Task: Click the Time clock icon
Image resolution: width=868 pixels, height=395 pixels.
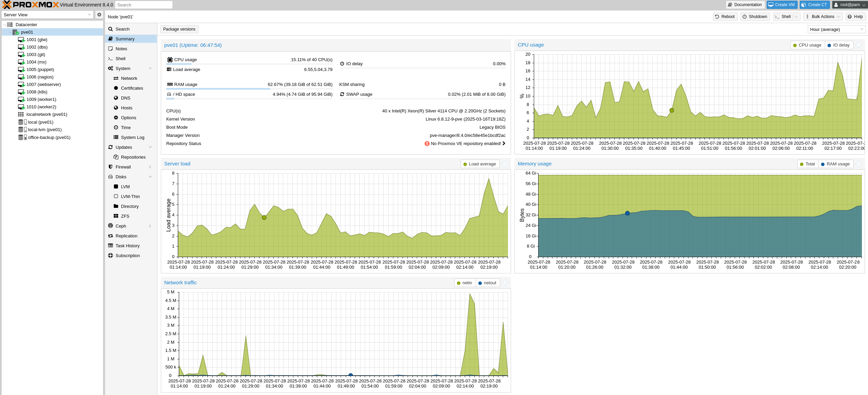Action: point(116,127)
